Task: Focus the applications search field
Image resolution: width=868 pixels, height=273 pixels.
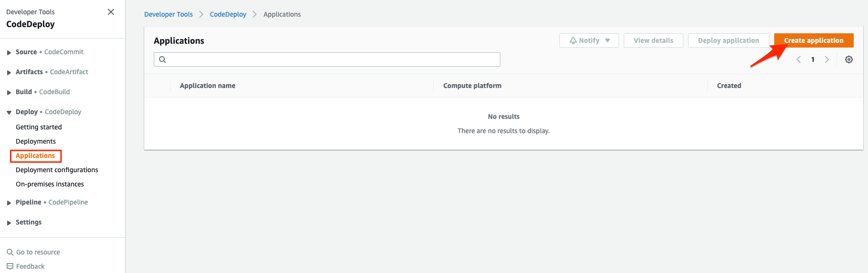Action: pyautogui.click(x=333, y=59)
